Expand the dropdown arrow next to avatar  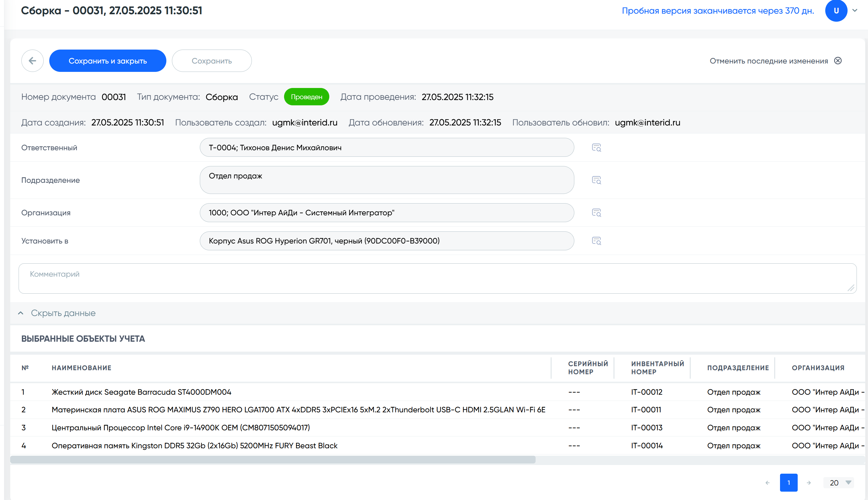[855, 11]
